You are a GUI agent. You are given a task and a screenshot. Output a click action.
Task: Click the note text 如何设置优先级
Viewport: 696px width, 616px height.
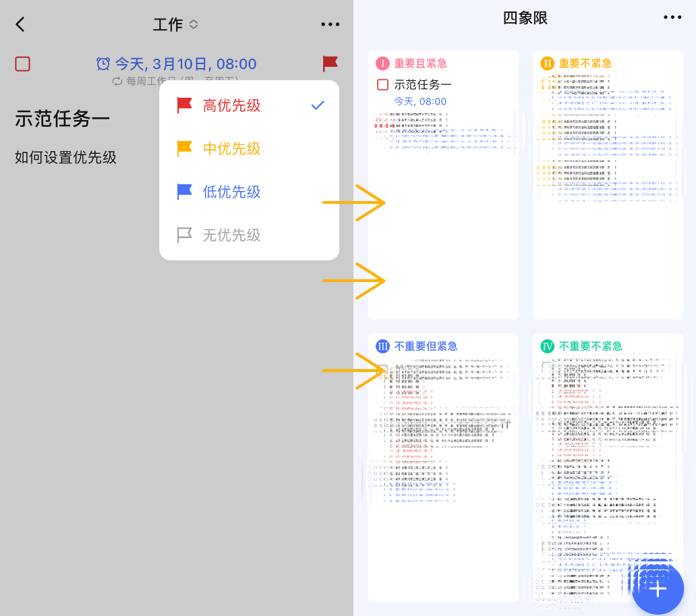(65, 157)
